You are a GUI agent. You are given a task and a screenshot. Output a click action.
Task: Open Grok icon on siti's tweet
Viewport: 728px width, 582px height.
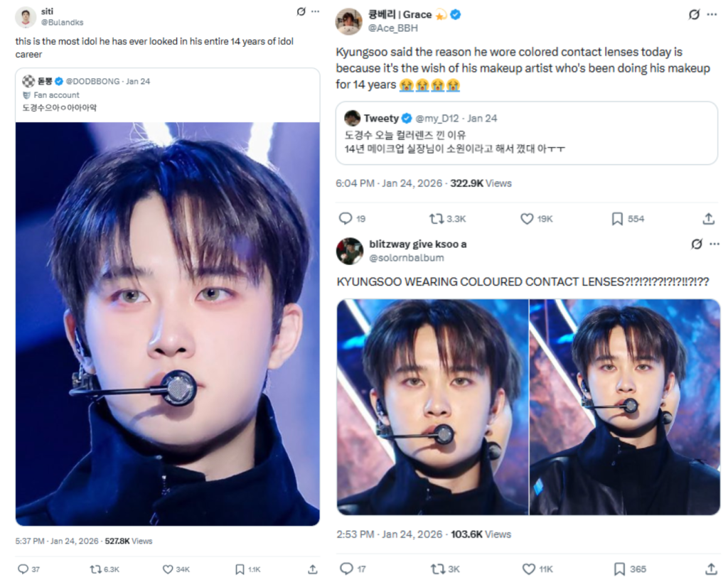(301, 11)
